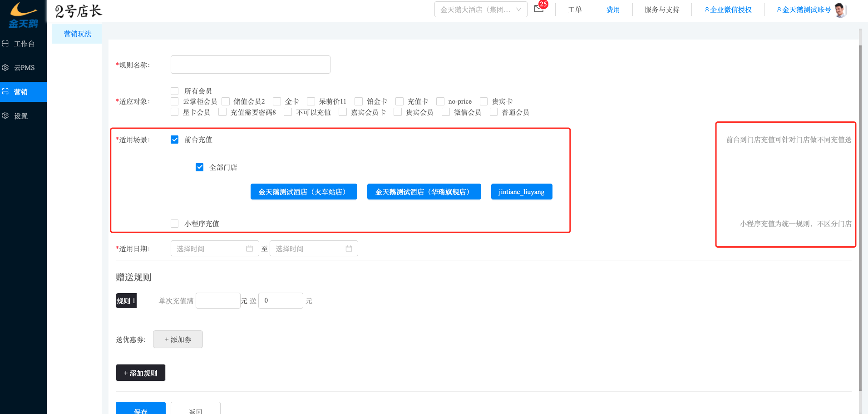Click the 金天鹅 logo
Screen dimensions: 868x414
[x=23, y=15]
